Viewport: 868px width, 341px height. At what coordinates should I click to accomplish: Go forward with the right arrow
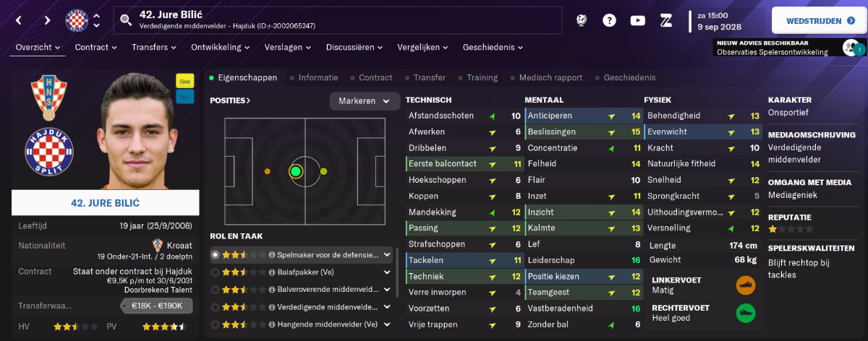pyautogui.click(x=46, y=20)
